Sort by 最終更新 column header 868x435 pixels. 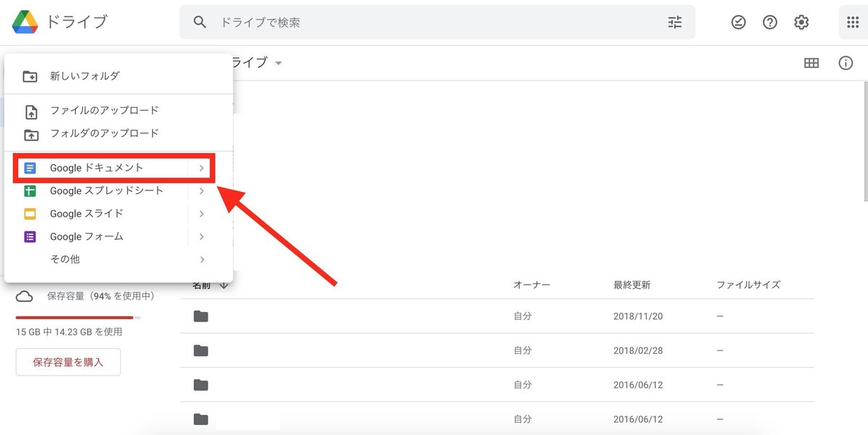click(631, 285)
